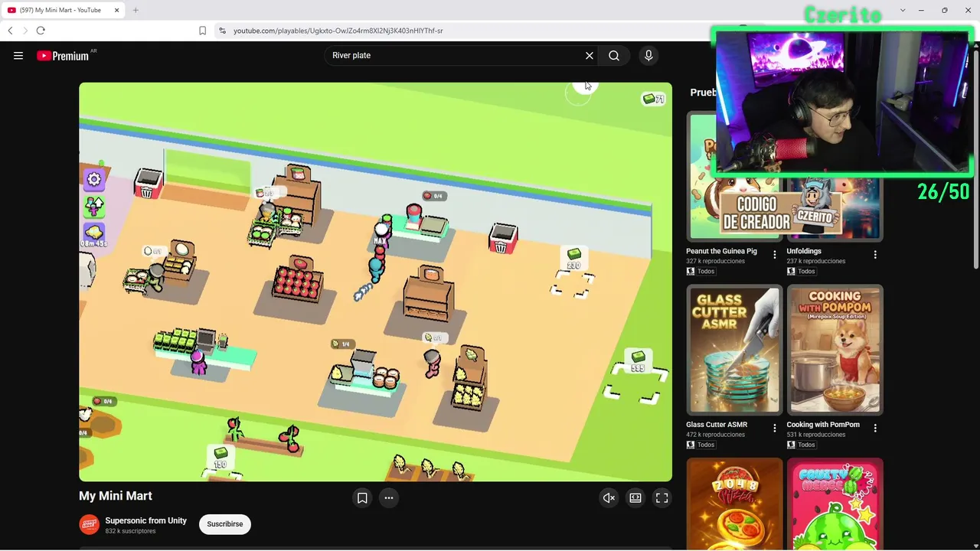Open the Fruity Merge game thumbnail
This screenshot has width=980, height=551.
click(x=835, y=504)
